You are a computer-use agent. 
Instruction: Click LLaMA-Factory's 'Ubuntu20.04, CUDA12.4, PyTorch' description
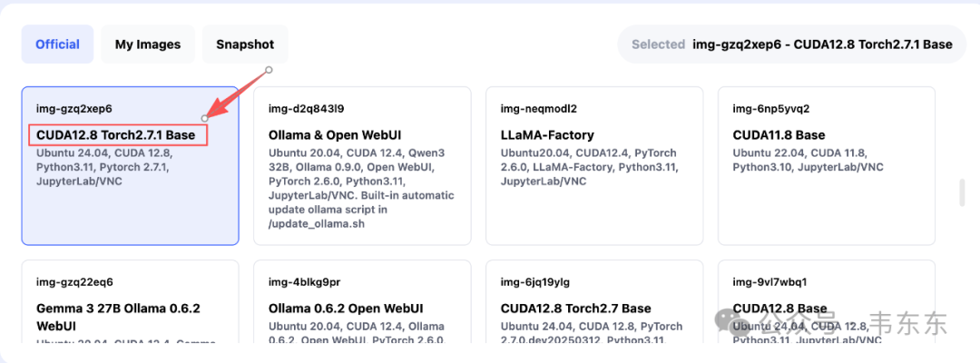(588, 167)
